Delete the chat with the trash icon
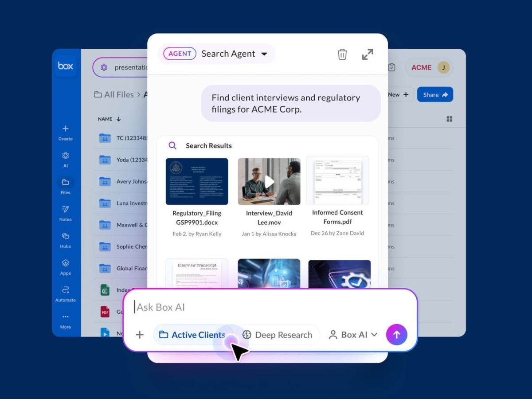532x399 pixels. point(342,54)
